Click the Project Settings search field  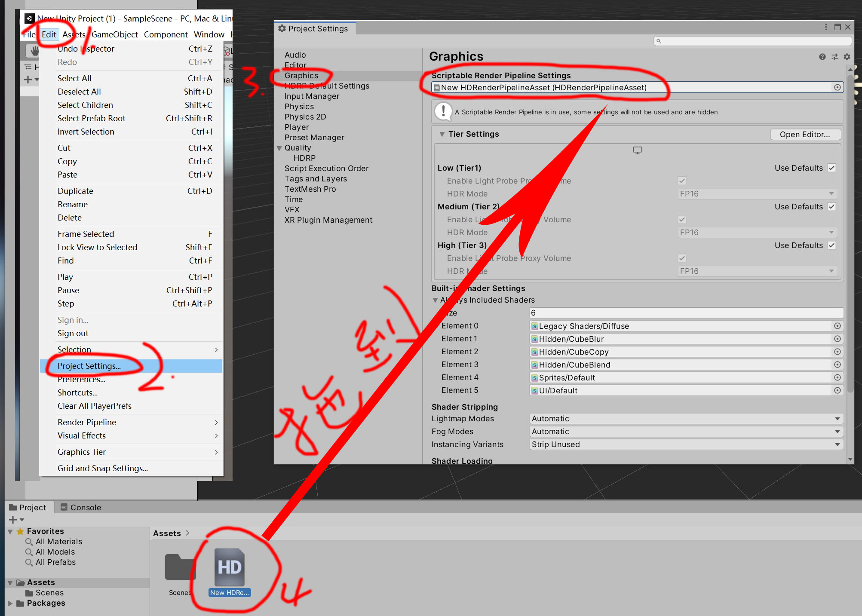pos(752,41)
